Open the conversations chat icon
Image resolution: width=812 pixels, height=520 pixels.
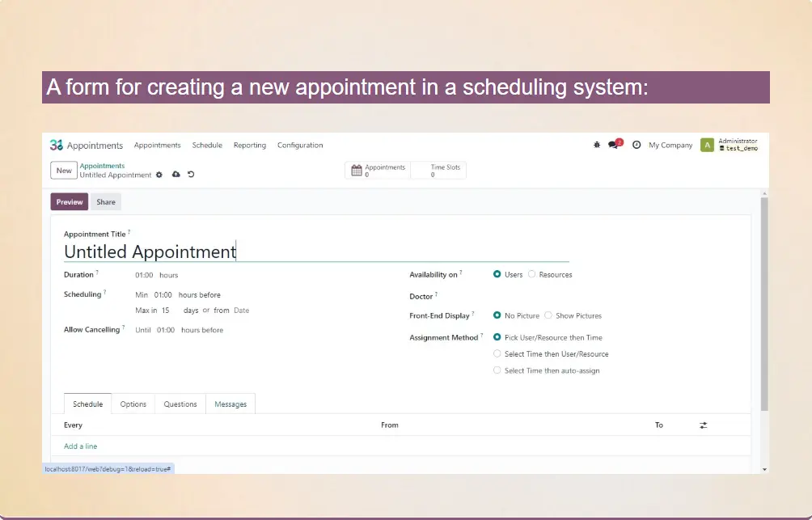pos(615,145)
